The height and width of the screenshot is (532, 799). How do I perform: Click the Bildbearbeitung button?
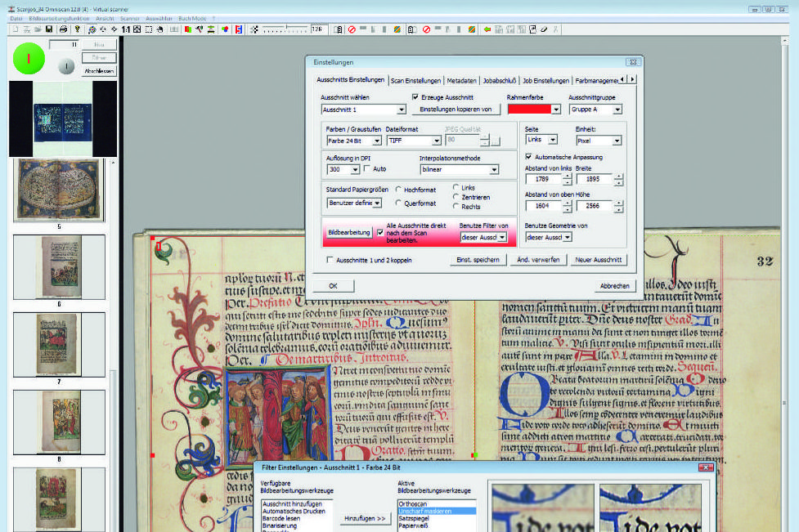coord(349,233)
